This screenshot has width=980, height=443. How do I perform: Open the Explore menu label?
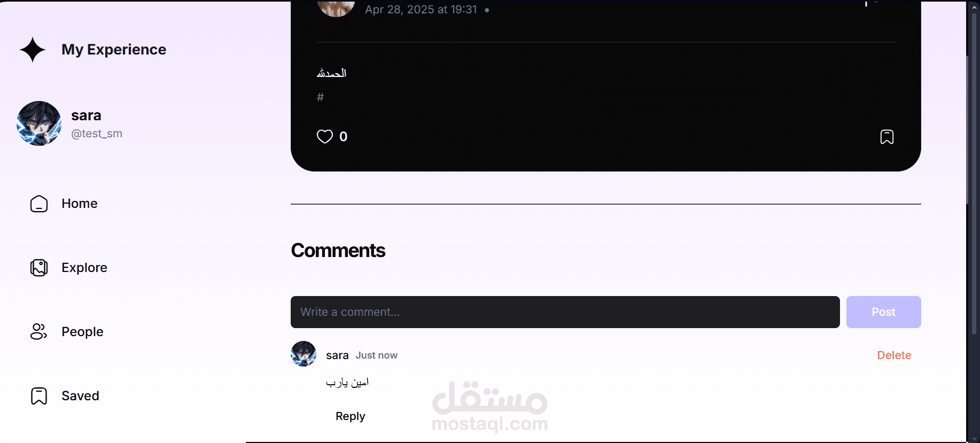click(x=84, y=268)
